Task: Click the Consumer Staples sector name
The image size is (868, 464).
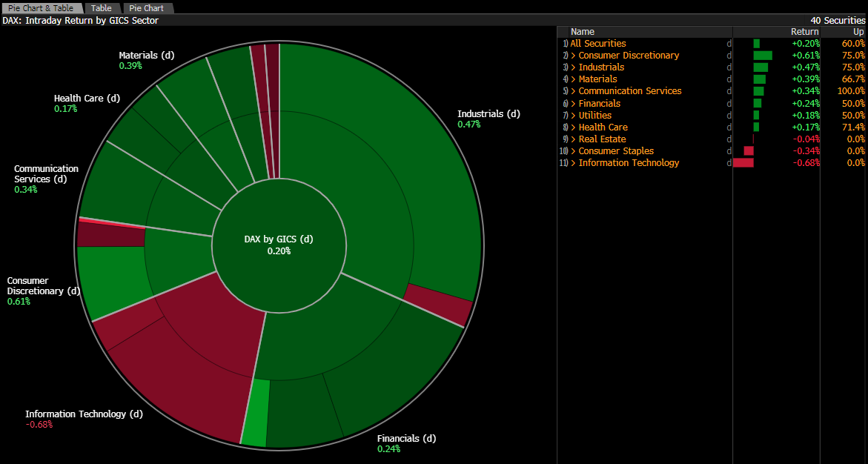Action: coord(616,151)
